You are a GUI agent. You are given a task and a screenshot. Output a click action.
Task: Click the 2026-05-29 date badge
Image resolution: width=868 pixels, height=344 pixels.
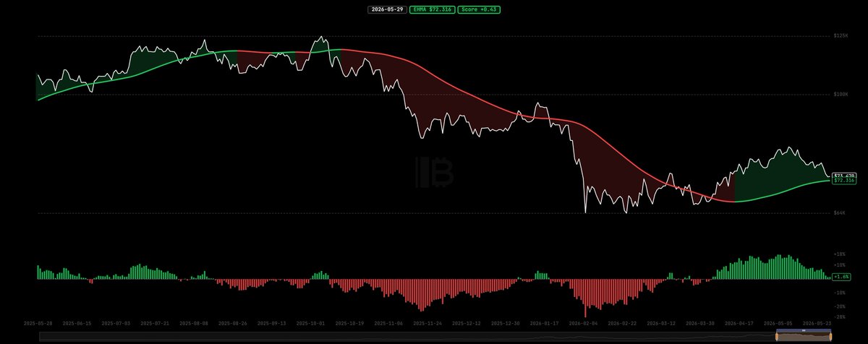click(387, 9)
